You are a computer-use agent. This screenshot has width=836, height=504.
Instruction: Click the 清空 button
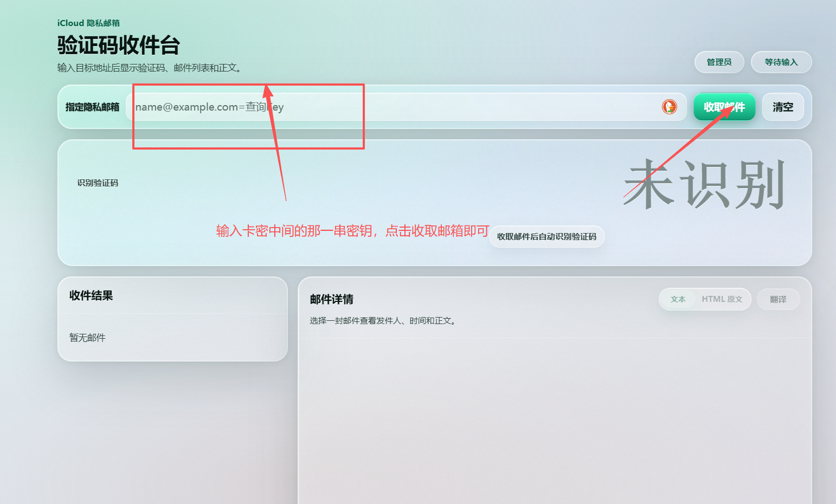tap(783, 107)
